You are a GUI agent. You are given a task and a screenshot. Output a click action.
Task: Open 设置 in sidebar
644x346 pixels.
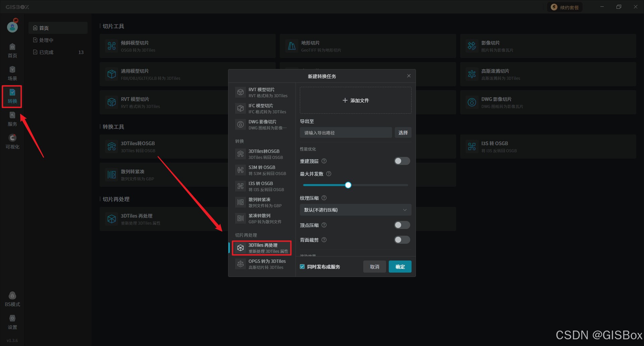click(x=12, y=322)
